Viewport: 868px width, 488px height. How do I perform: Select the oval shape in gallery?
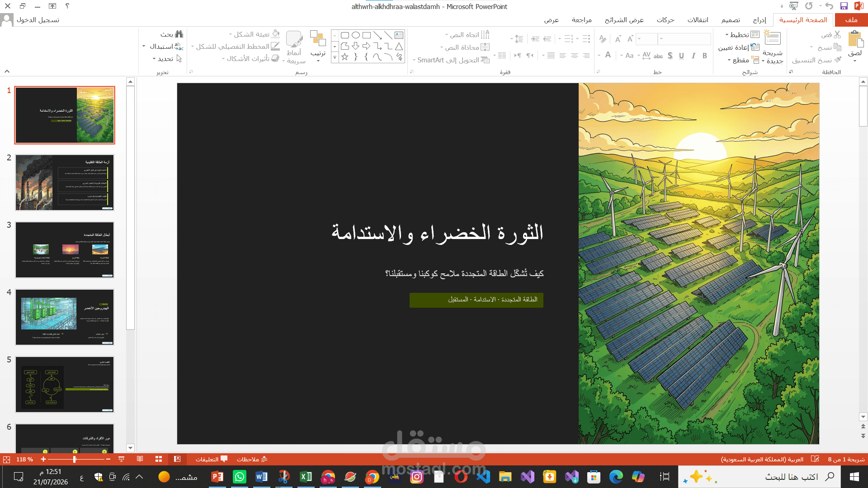356,35
